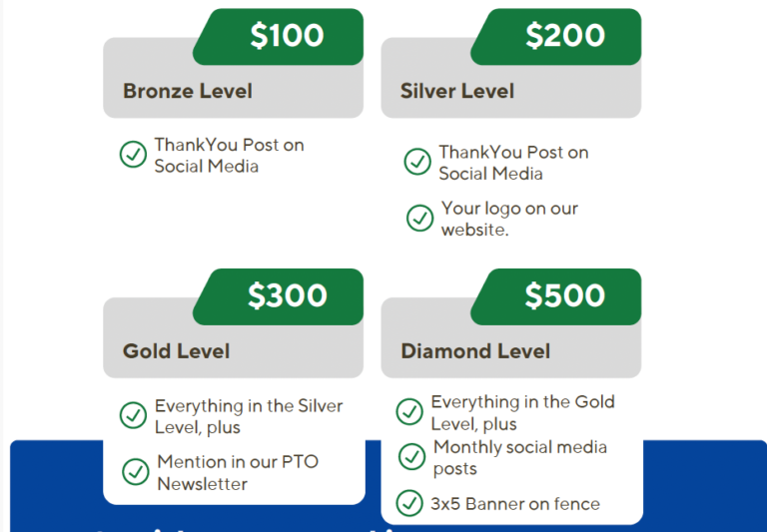Click the Bronze Level heading
Viewport: 767px width, 532px height.
point(188,91)
